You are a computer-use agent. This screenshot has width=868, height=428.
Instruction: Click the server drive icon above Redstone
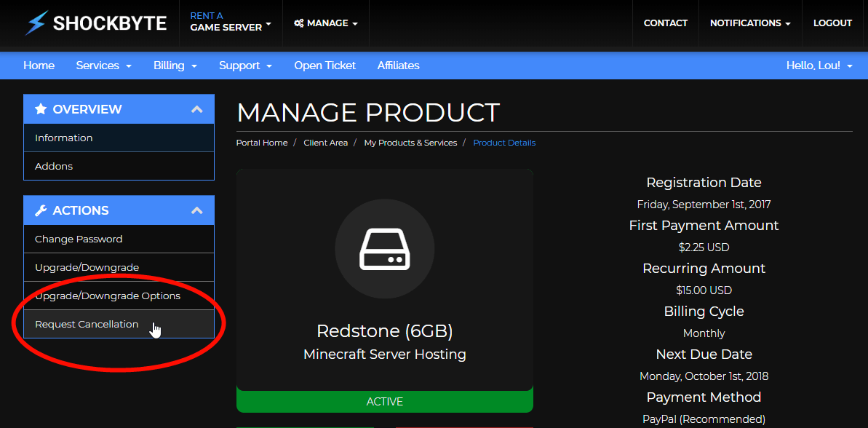(x=385, y=249)
